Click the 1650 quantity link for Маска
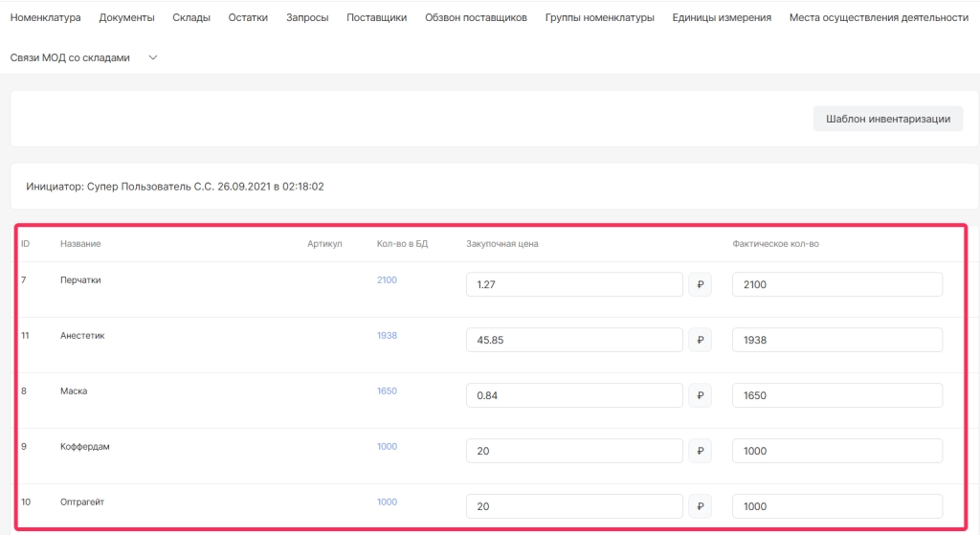Screen dimensions: 980x535 point(387,391)
